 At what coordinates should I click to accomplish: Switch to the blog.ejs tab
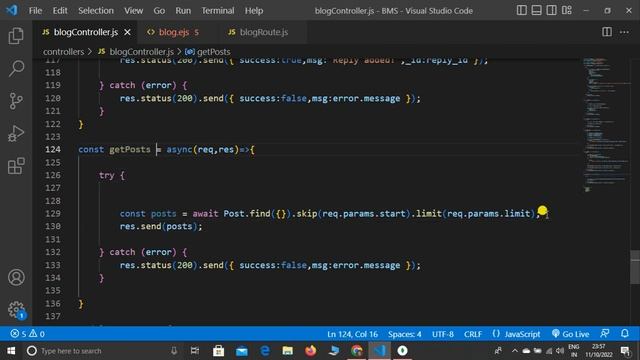point(173,32)
